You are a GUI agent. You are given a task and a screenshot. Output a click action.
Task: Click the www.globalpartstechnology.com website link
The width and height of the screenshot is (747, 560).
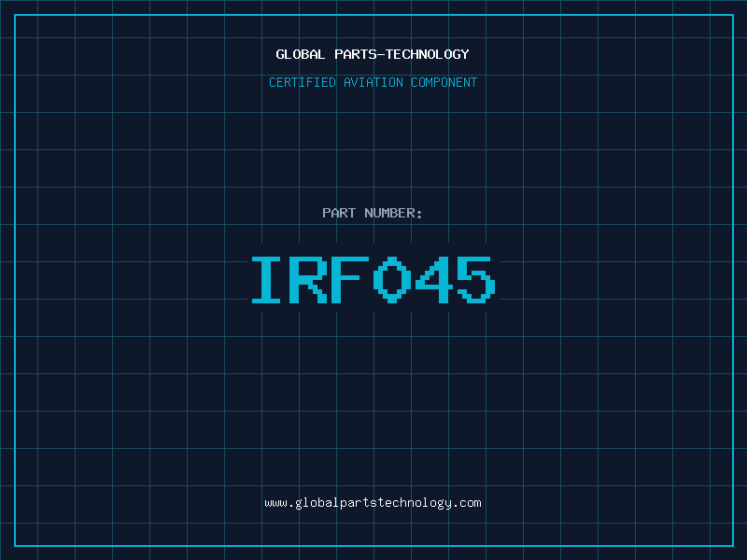(373, 503)
